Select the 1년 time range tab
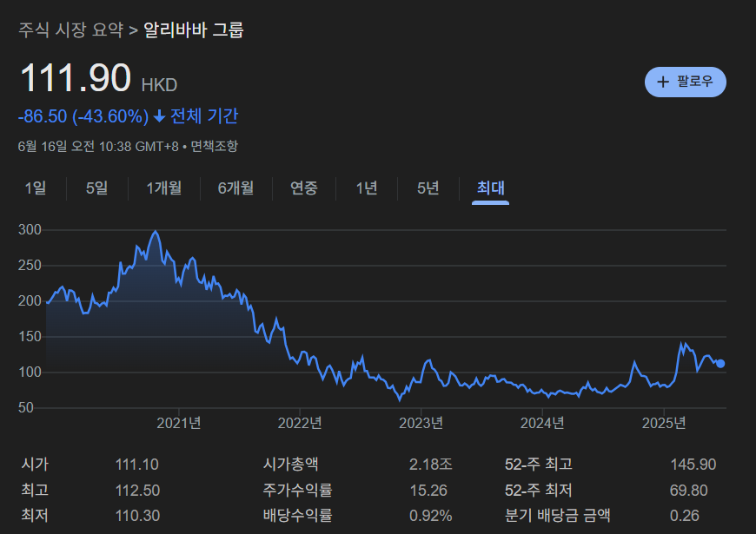This screenshot has height=534, width=756. tap(367, 188)
